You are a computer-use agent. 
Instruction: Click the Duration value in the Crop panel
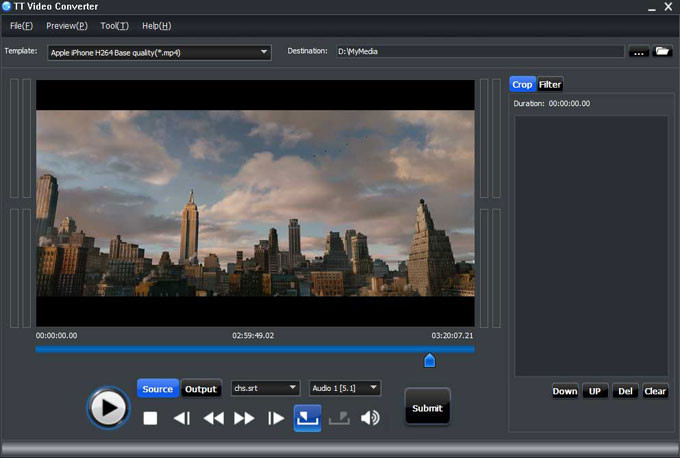coord(569,103)
